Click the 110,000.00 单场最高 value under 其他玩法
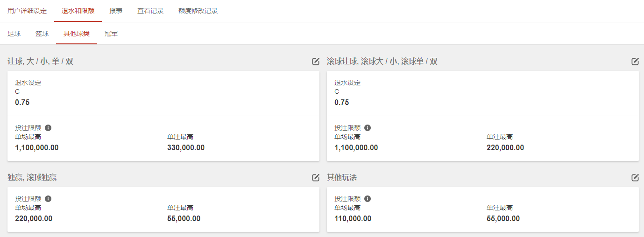 click(353, 219)
